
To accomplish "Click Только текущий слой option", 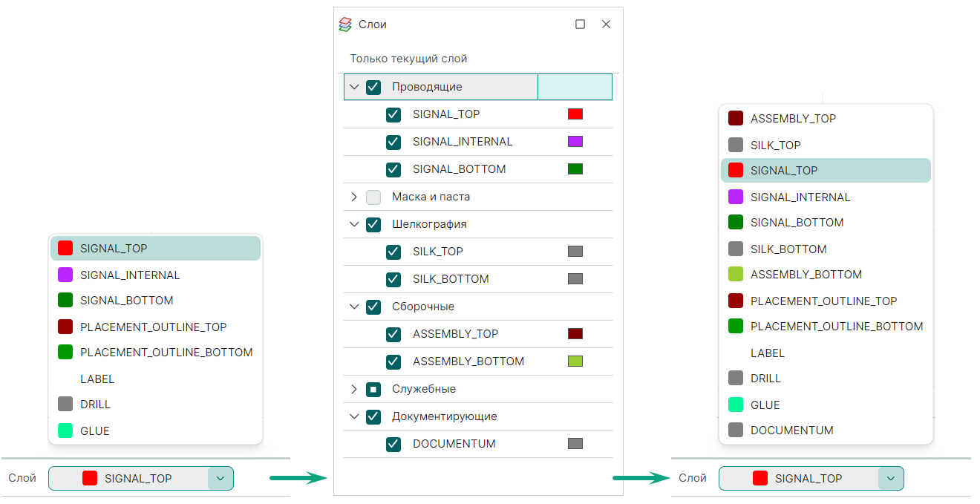I will point(408,59).
